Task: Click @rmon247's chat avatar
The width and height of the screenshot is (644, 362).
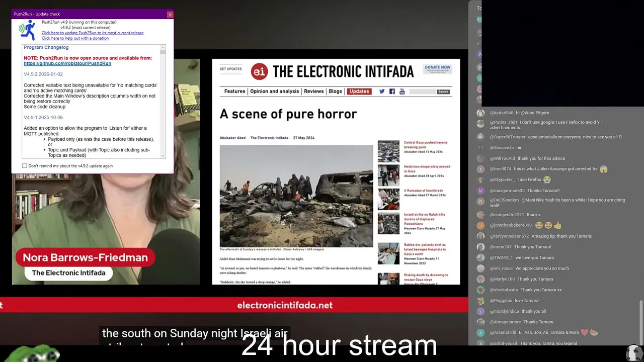Action: [x=480, y=247]
